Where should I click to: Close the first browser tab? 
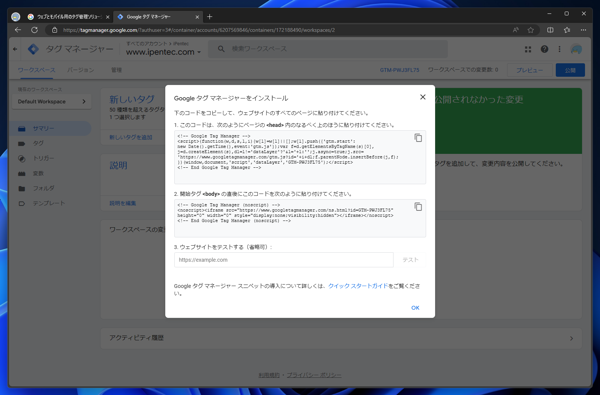pos(108,17)
